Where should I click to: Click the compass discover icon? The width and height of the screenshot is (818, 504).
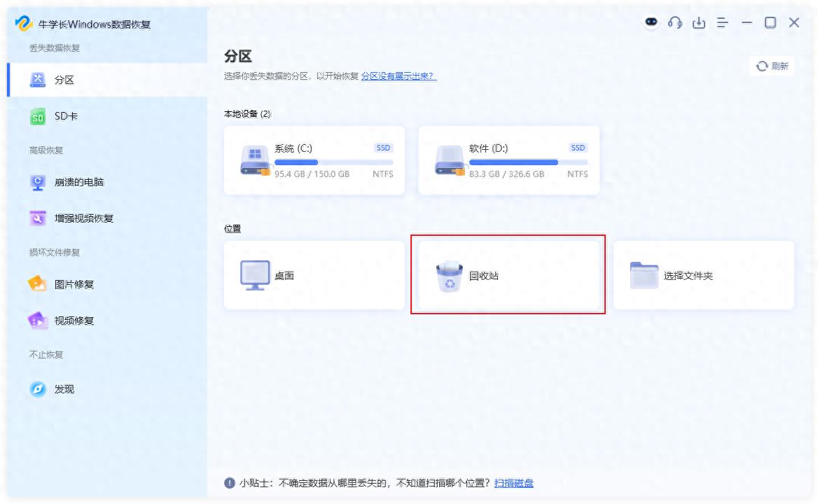click(x=38, y=388)
